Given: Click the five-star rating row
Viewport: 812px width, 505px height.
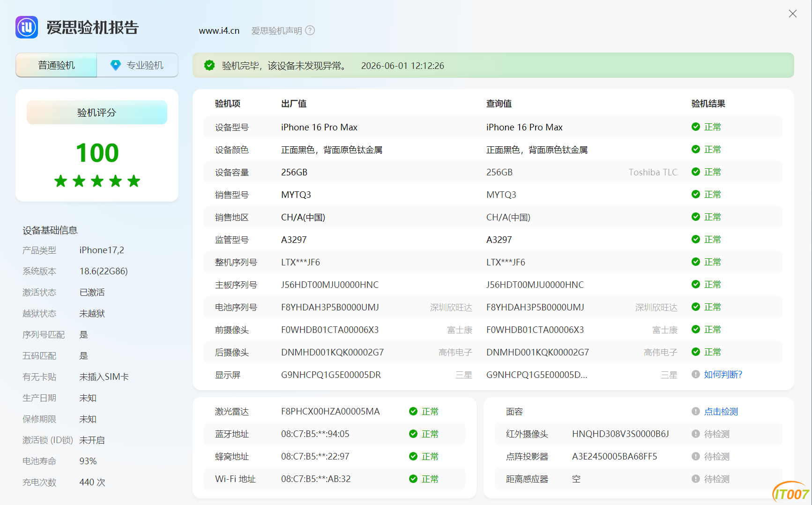Looking at the screenshot, I should coord(97,181).
